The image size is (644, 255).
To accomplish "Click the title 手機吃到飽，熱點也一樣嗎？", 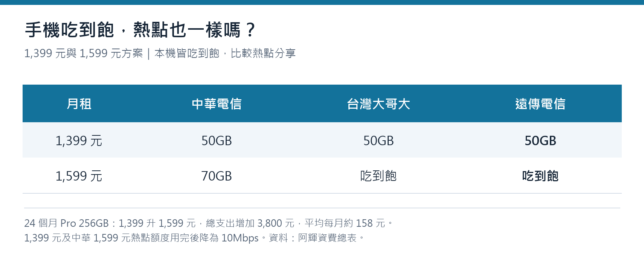I will tap(140, 30).
